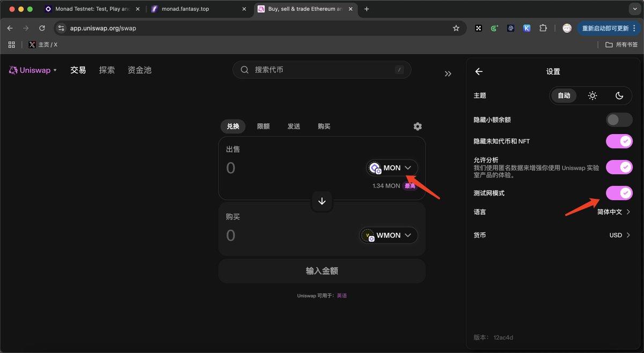Click the arrow to reverse swap direction

click(321, 201)
